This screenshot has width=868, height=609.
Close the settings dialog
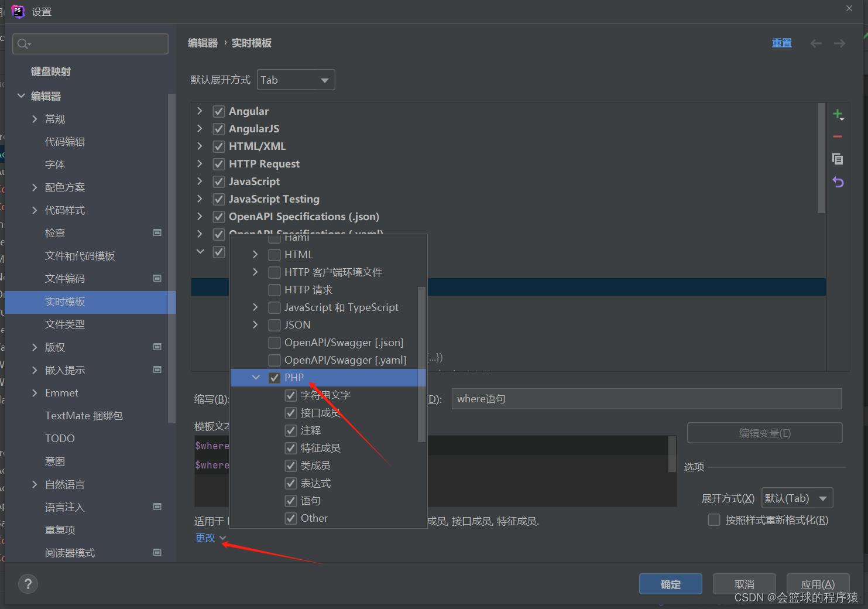coord(849,8)
